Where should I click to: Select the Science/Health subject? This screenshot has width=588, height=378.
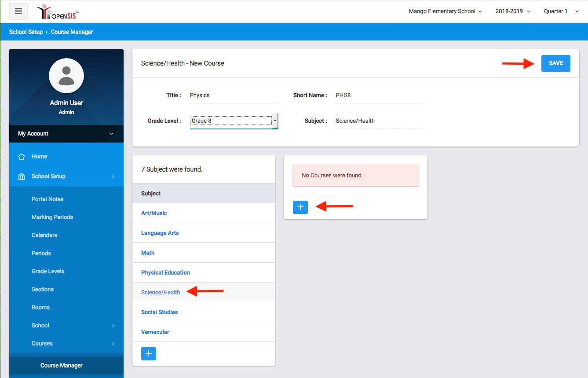(x=161, y=293)
